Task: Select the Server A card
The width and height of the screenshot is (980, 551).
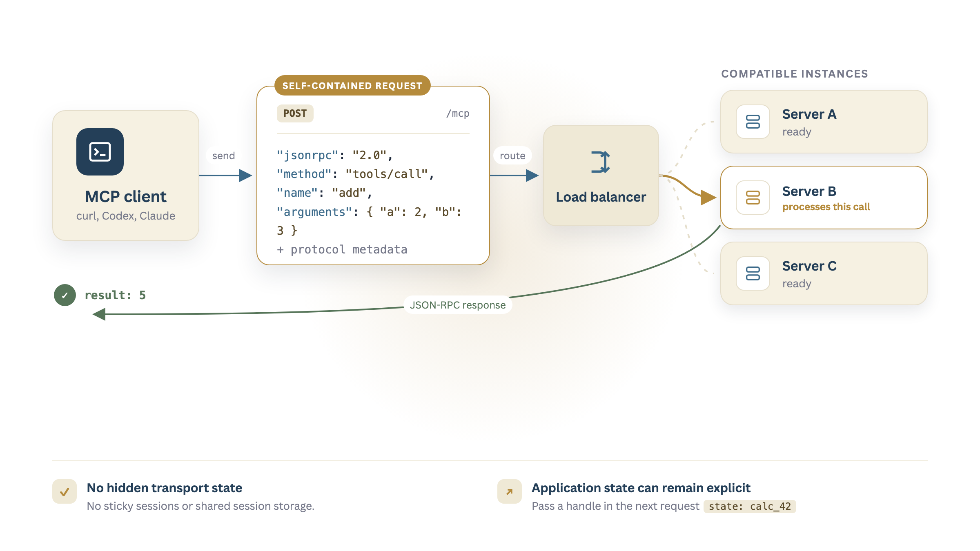Action: (824, 122)
